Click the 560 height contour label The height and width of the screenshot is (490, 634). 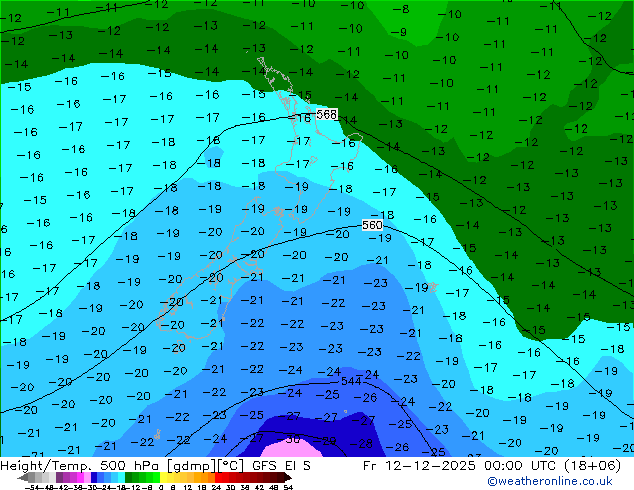click(x=372, y=225)
